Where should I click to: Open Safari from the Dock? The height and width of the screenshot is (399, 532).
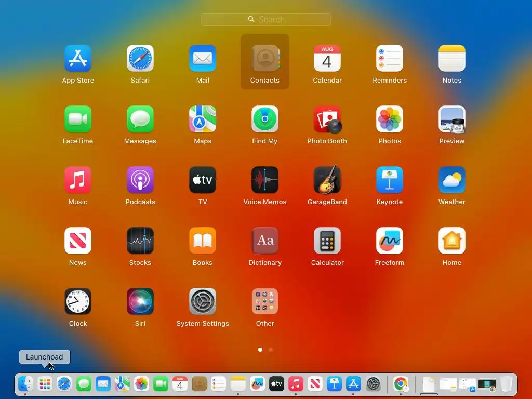pyautogui.click(x=64, y=384)
